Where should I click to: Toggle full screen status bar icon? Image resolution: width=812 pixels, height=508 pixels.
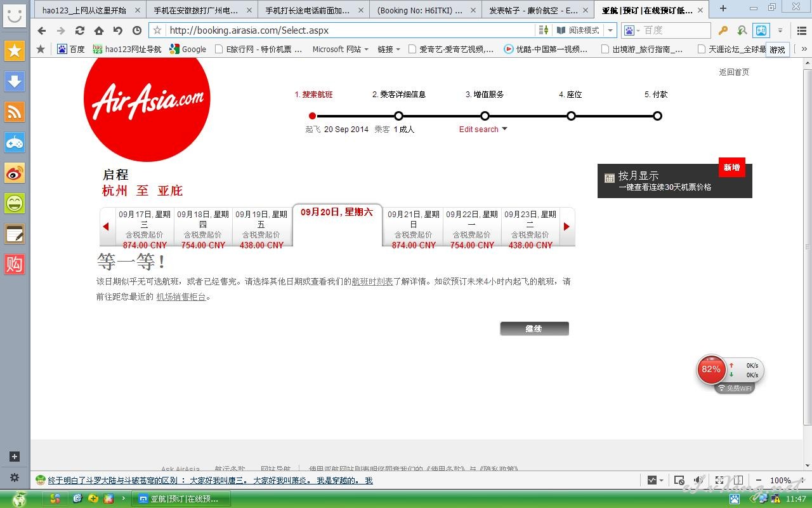(719, 481)
